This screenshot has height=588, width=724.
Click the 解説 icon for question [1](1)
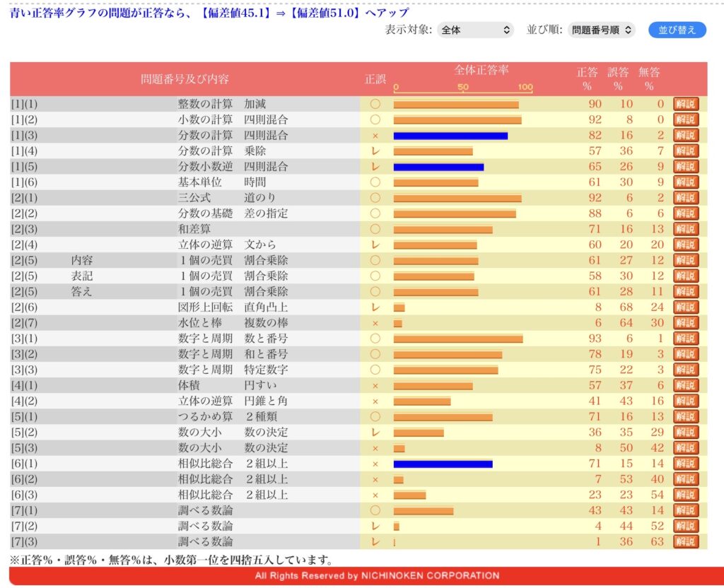[685, 104]
